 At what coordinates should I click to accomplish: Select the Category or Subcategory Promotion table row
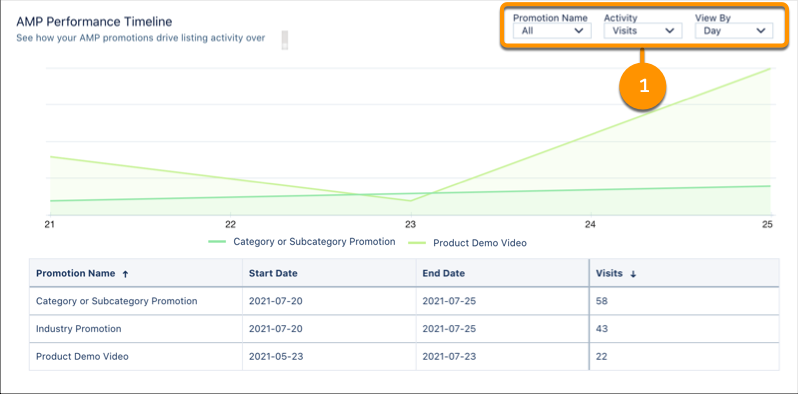(404, 301)
